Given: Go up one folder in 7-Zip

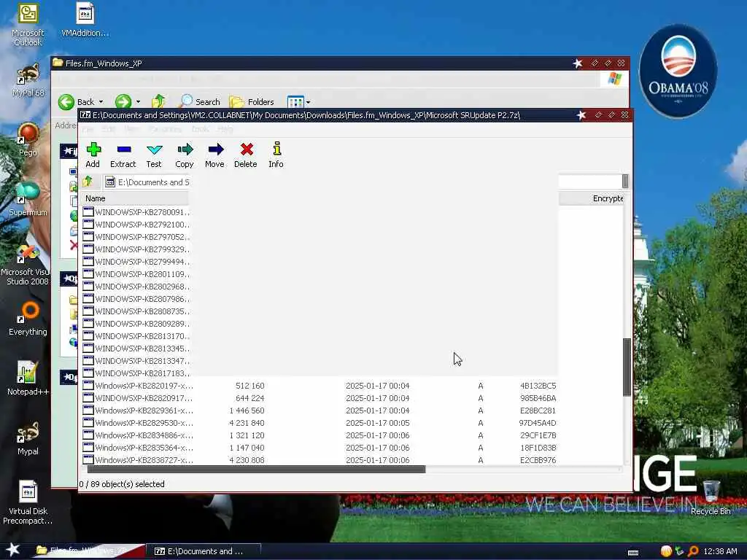Looking at the screenshot, I should point(88,182).
